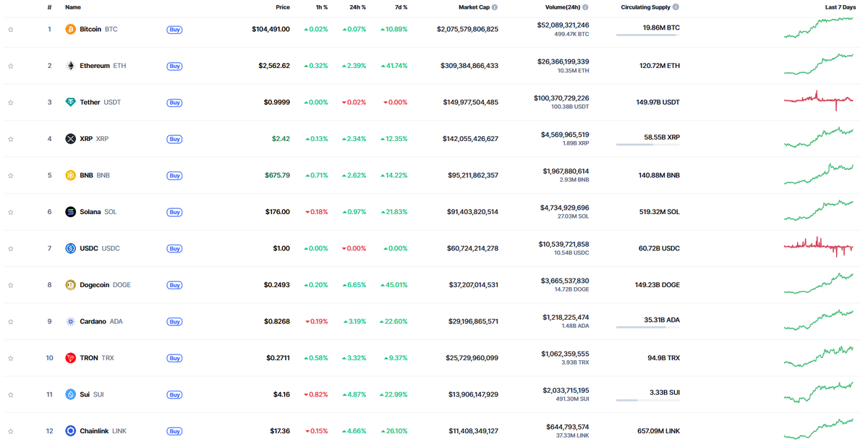Select the Tether USDT logo icon
Image resolution: width=868 pixels, height=447 pixels.
click(70, 102)
